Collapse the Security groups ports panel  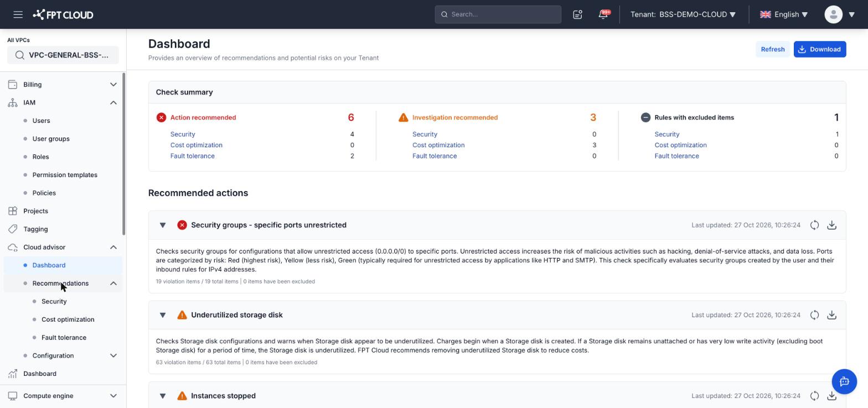pyautogui.click(x=163, y=225)
